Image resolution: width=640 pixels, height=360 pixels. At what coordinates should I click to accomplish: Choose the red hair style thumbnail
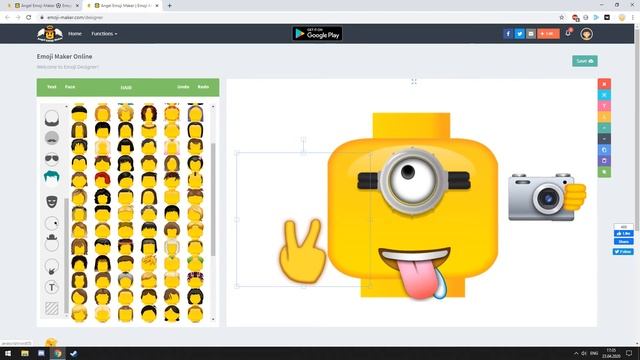(102, 179)
